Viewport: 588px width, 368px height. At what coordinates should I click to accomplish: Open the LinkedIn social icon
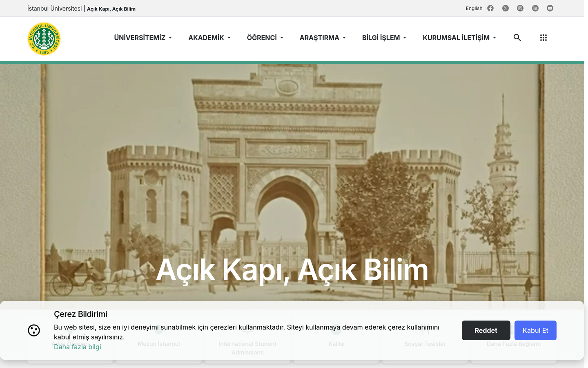pyautogui.click(x=535, y=8)
